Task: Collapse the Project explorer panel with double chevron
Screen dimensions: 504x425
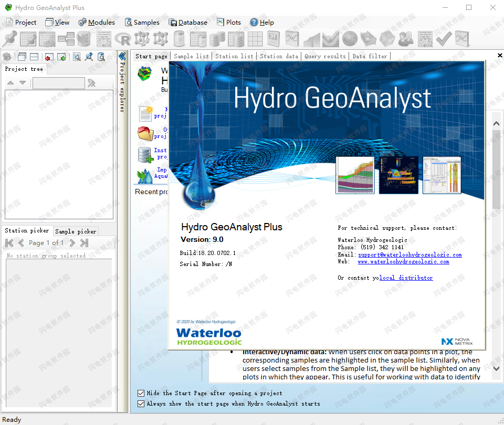Action: (x=122, y=57)
